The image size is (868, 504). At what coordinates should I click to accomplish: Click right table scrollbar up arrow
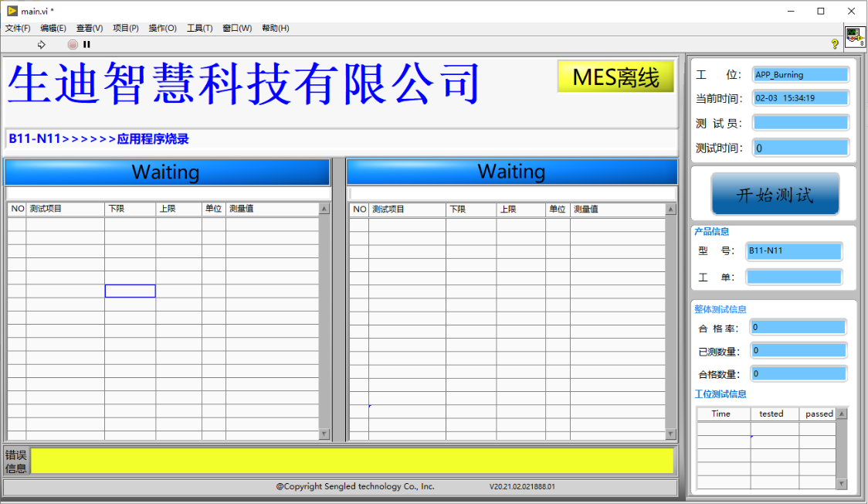point(670,209)
